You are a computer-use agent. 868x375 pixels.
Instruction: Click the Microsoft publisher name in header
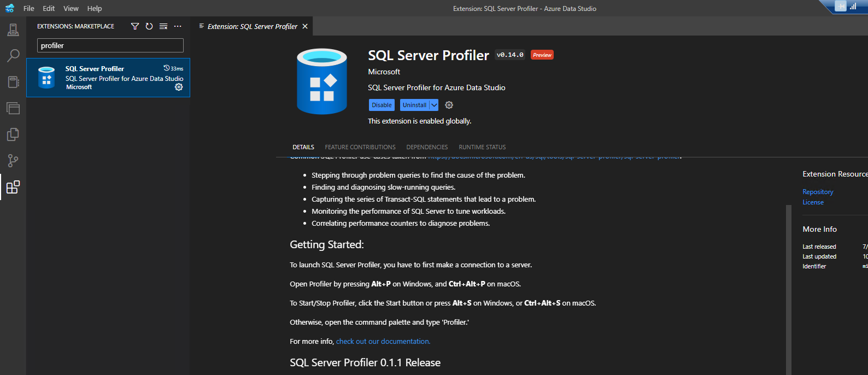tap(384, 72)
